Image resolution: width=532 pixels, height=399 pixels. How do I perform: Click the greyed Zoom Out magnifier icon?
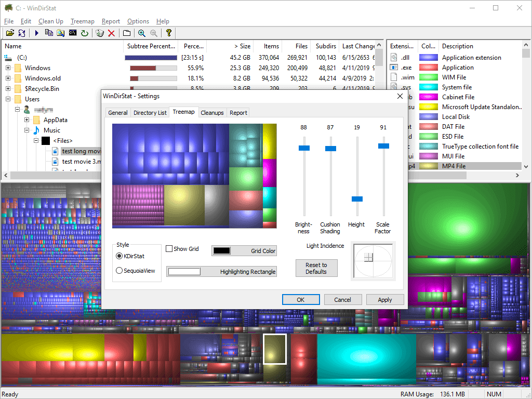tap(154, 33)
